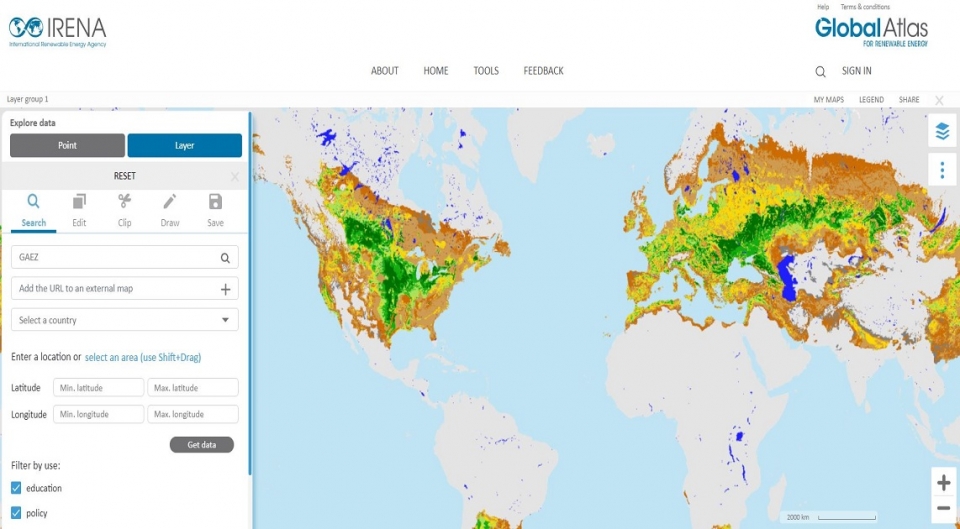Add external map URL with plus
960x529 pixels.
tap(225, 289)
